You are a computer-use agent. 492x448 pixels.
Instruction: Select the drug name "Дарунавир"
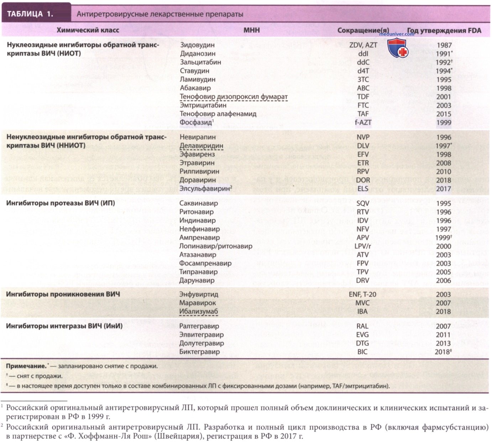tap(197, 280)
